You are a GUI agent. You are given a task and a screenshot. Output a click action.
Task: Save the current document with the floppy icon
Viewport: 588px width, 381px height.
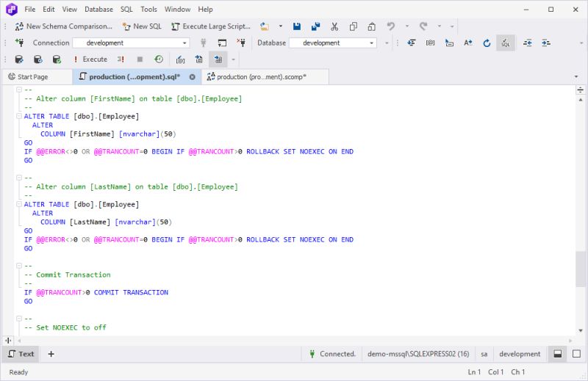297,26
